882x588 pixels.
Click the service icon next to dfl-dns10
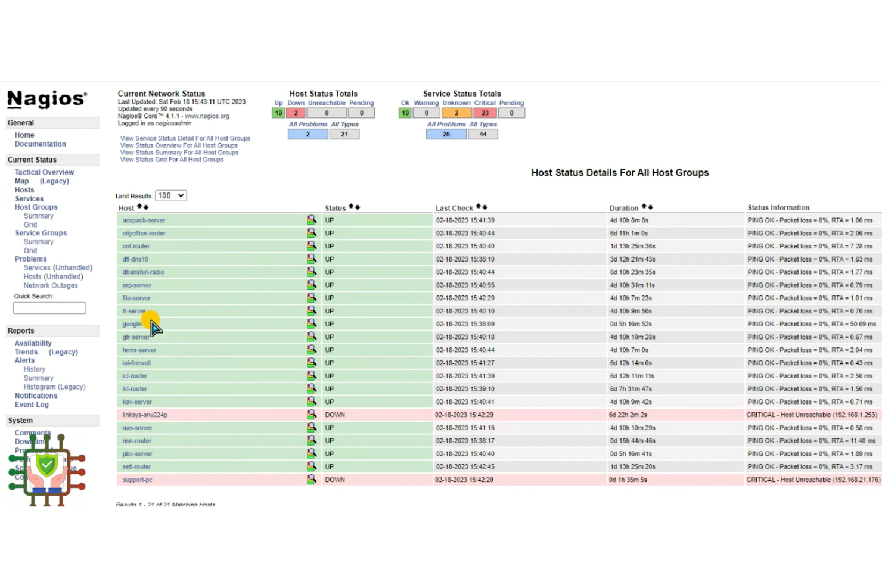[x=312, y=259]
